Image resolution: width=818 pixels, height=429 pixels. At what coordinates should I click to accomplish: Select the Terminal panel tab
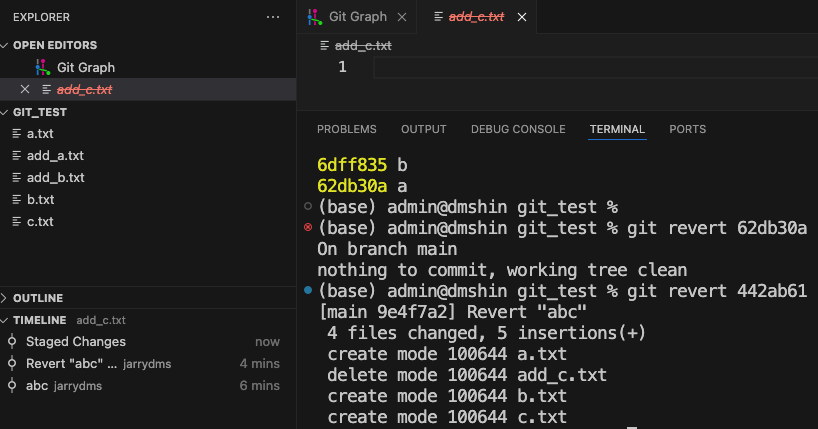[617, 129]
